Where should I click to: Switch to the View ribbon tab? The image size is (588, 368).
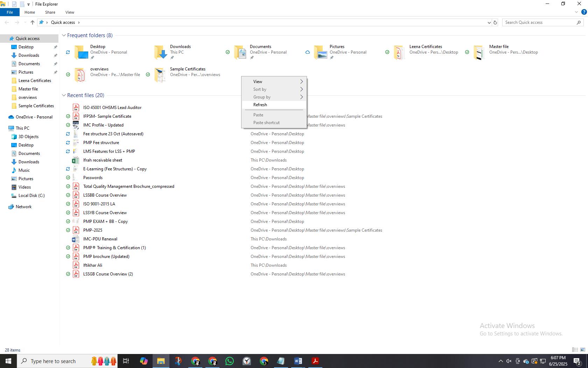point(70,12)
